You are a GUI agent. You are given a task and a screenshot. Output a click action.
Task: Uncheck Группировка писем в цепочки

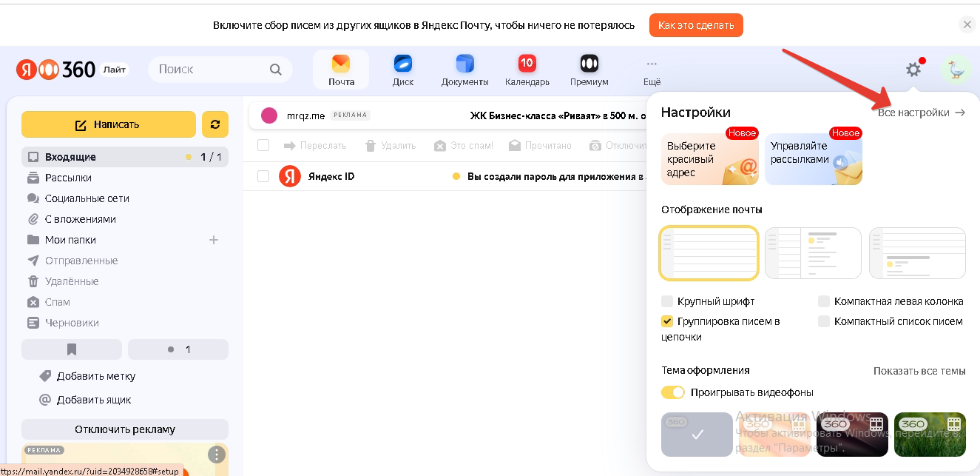(667, 321)
